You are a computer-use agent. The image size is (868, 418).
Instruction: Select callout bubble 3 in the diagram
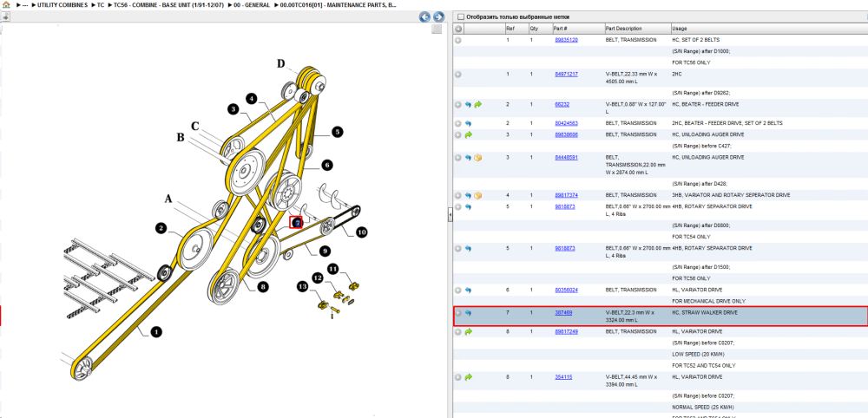pos(233,109)
